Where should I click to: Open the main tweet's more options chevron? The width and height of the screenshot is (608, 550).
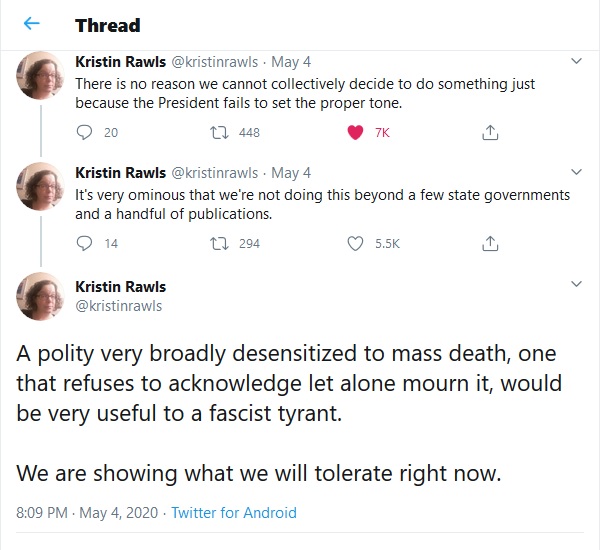[x=575, y=285]
